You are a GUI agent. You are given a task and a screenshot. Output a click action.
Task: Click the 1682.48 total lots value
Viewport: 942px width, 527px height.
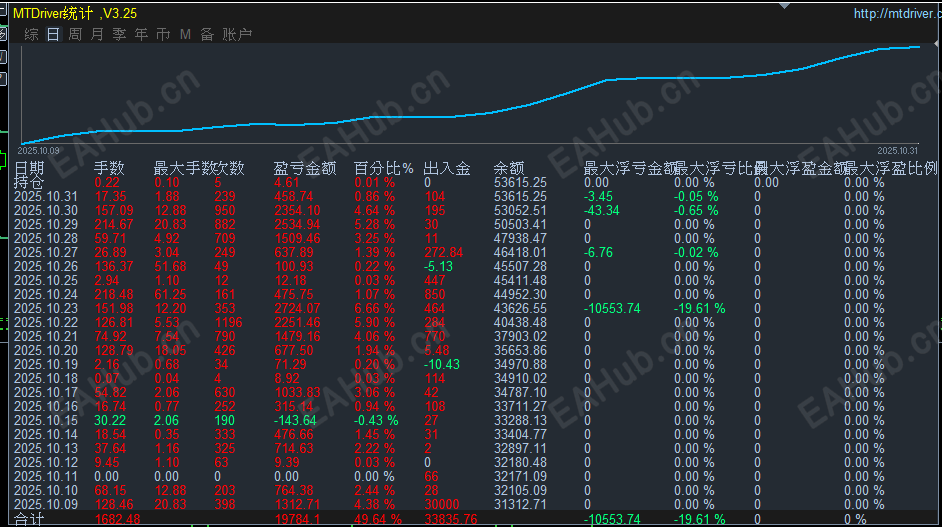click(x=117, y=519)
